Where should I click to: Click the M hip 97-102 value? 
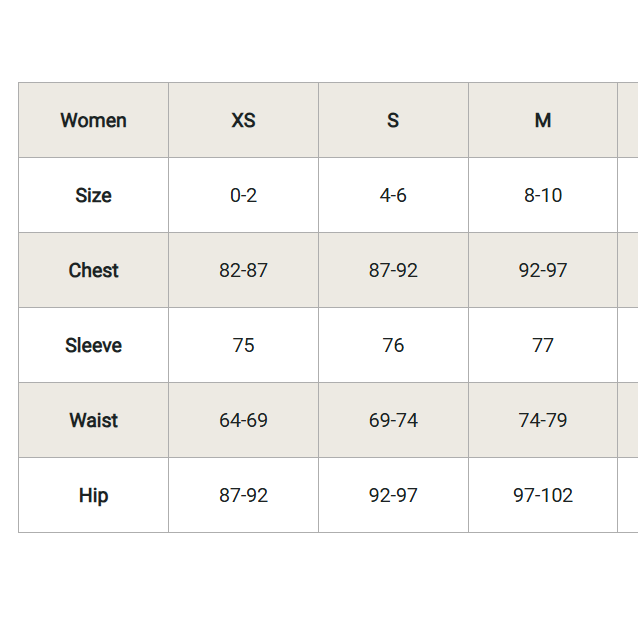[543, 495]
